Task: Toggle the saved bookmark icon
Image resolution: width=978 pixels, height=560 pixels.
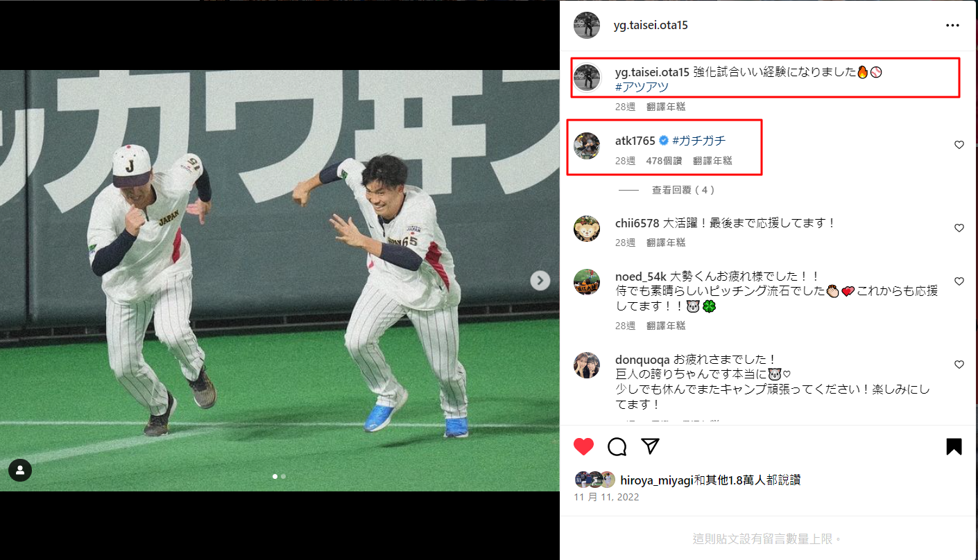Action: tap(954, 446)
